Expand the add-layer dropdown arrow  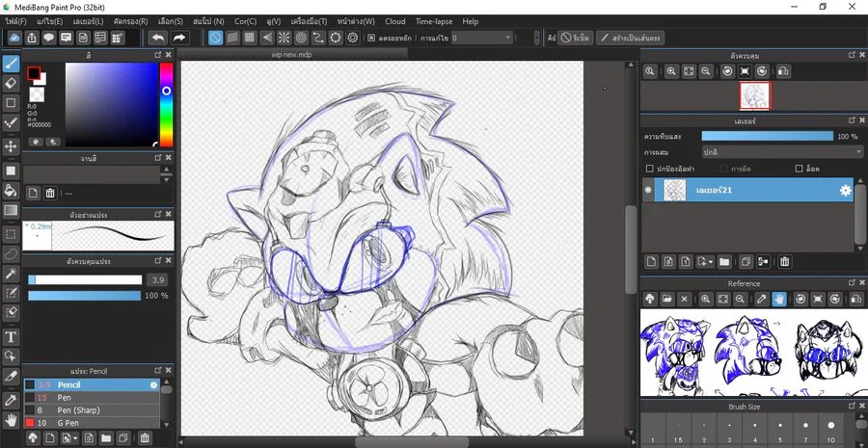(x=710, y=262)
